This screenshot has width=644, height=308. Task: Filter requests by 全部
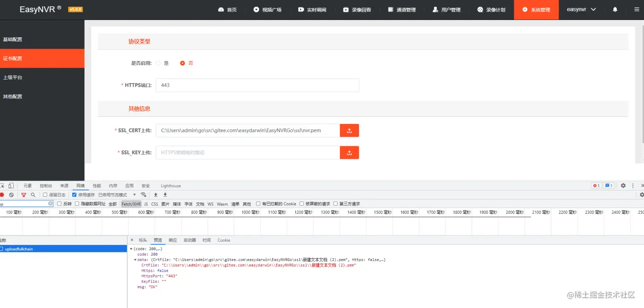click(x=112, y=204)
